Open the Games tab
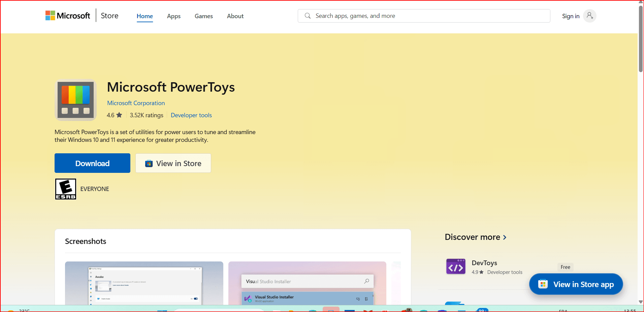This screenshot has width=644, height=312. (203, 16)
